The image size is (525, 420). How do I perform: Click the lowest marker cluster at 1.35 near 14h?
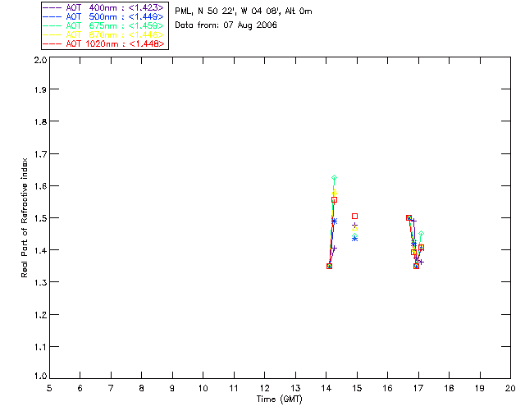pos(329,267)
